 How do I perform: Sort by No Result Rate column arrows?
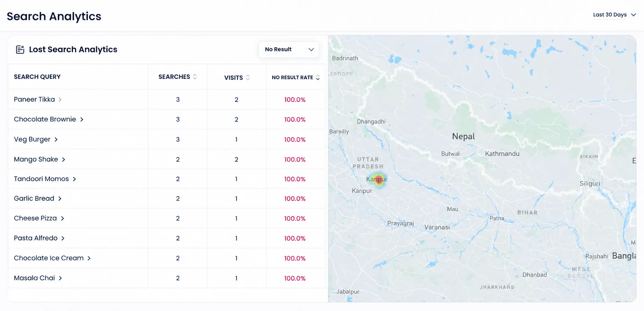(x=318, y=77)
